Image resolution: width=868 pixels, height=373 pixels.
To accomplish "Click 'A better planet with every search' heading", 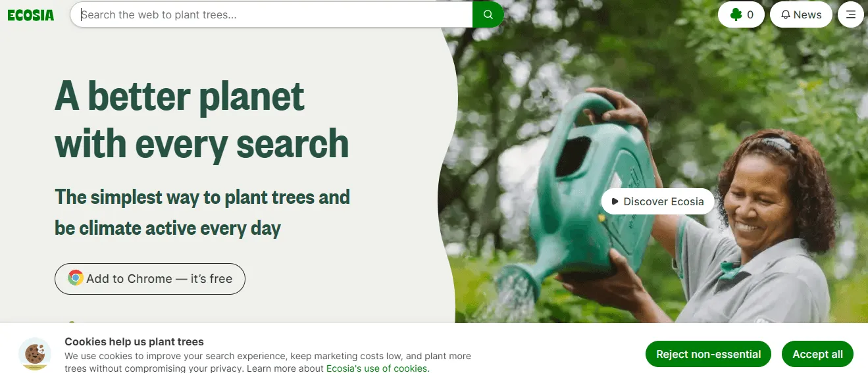I will (201, 120).
